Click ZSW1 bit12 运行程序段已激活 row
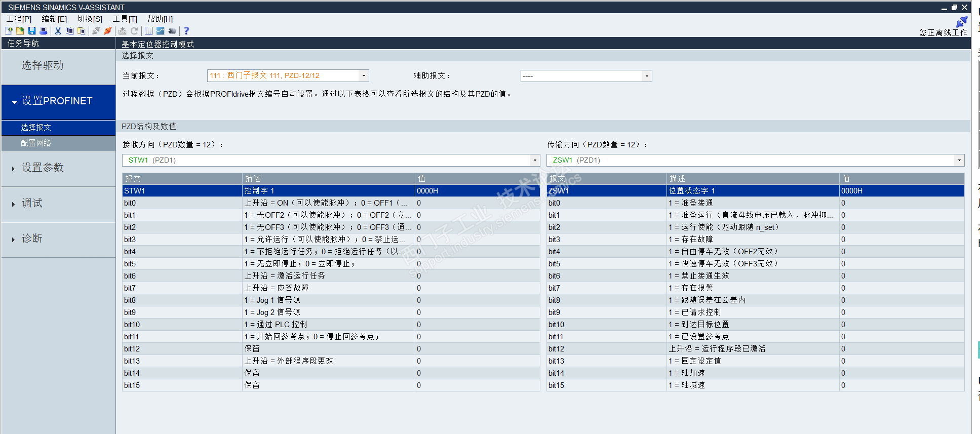 click(x=755, y=349)
